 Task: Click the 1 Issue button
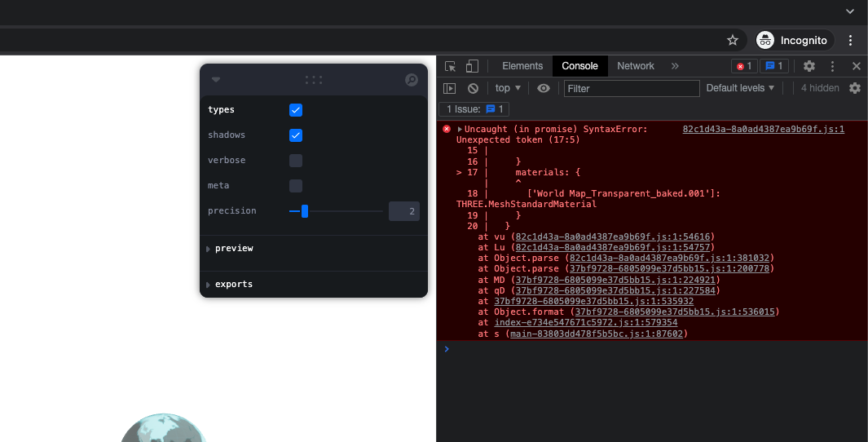click(474, 109)
